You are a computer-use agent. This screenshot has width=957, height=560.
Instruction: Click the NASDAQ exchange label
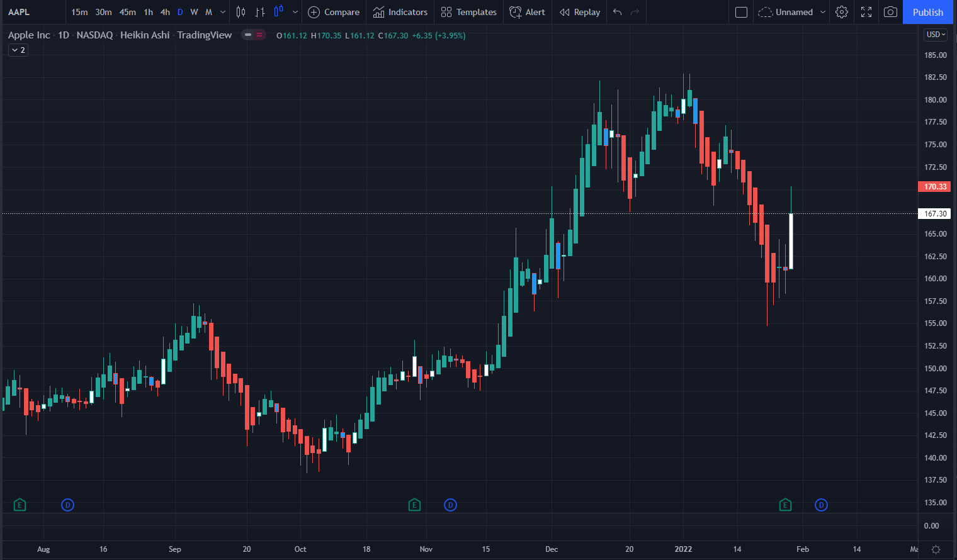tap(94, 35)
